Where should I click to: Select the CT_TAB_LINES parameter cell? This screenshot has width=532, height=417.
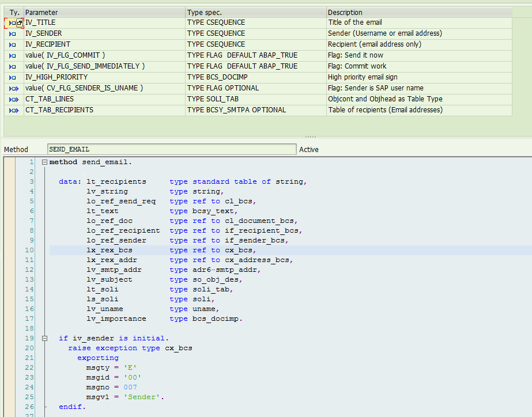click(104, 99)
